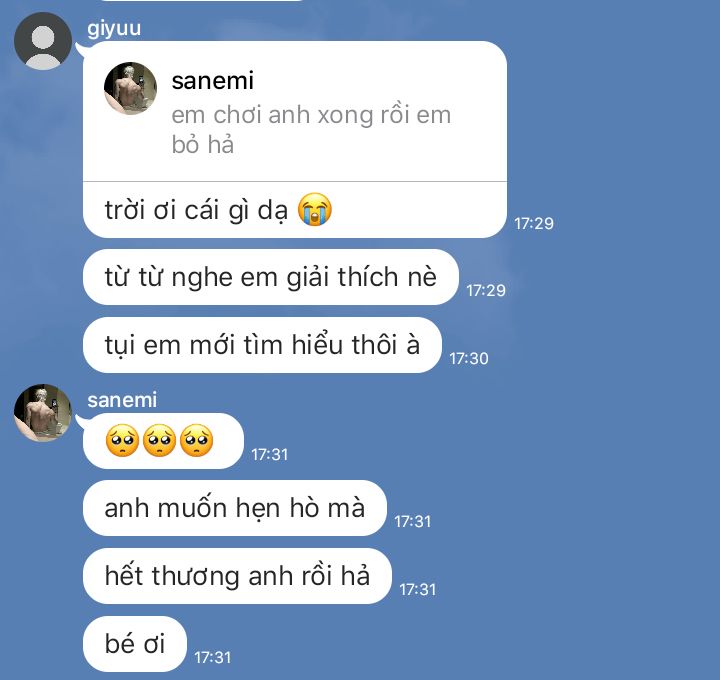
Task: Click the 17:30 timestamp
Action: click(469, 358)
